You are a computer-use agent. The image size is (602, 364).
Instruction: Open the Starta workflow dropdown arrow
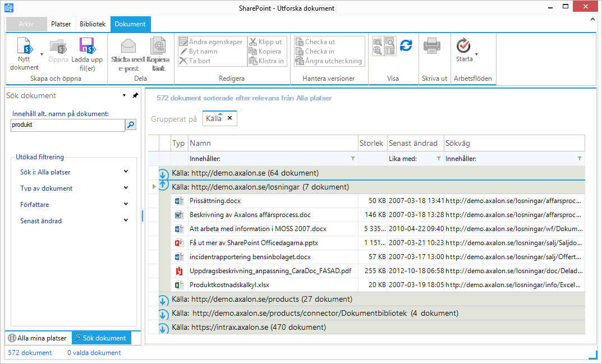click(476, 54)
